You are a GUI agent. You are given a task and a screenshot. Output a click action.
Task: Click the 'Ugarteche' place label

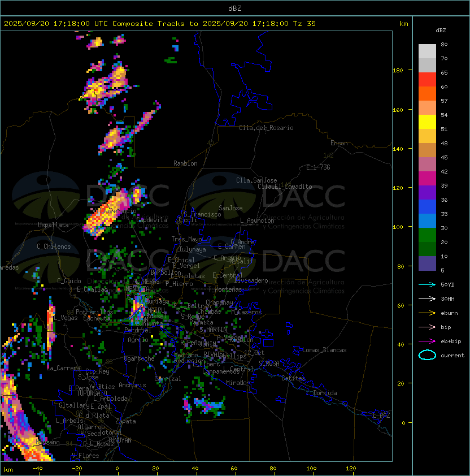[140, 358]
